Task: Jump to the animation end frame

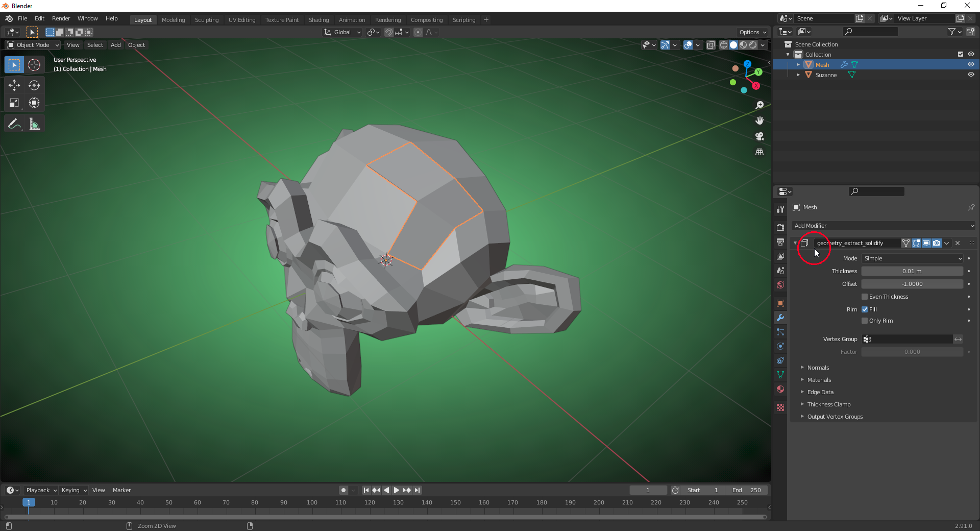Action: click(x=418, y=490)
